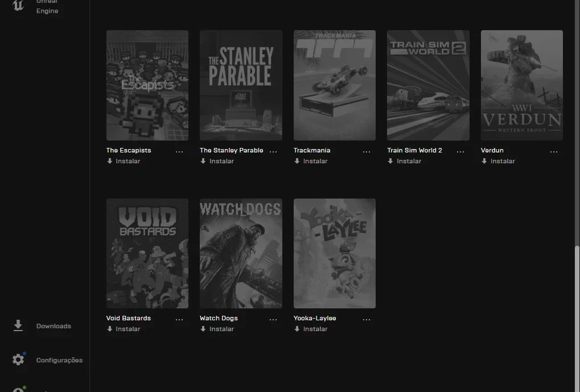Select the Configurações sidebar item
This screenshot has width=580, height=392.
(x=45, y=360)
